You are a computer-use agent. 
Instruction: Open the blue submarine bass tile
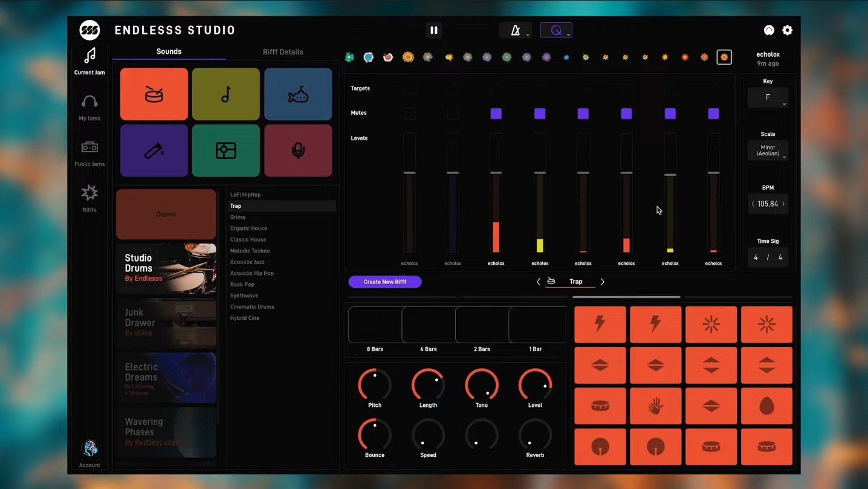point(298,94)
